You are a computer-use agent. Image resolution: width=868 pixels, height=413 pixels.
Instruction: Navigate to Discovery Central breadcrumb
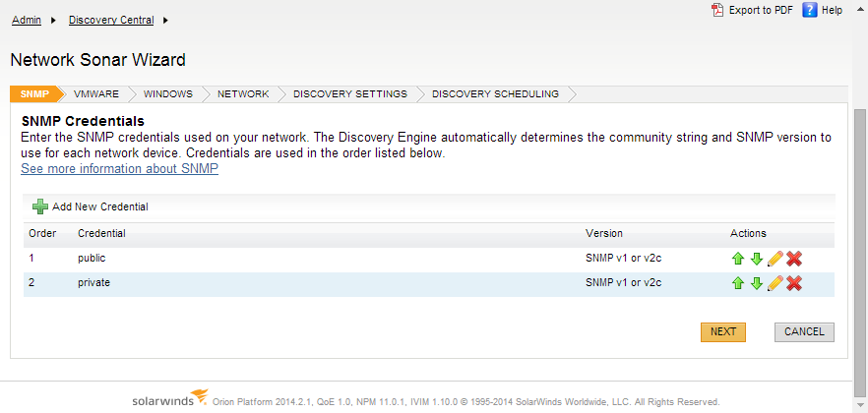click(x=111, y=21)
